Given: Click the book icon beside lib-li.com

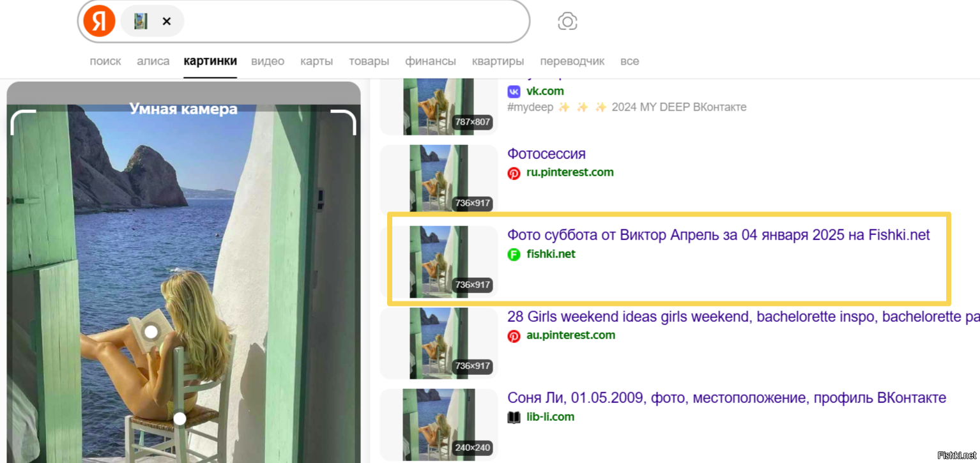Looking at the screenshot, I should click(514, 417).
